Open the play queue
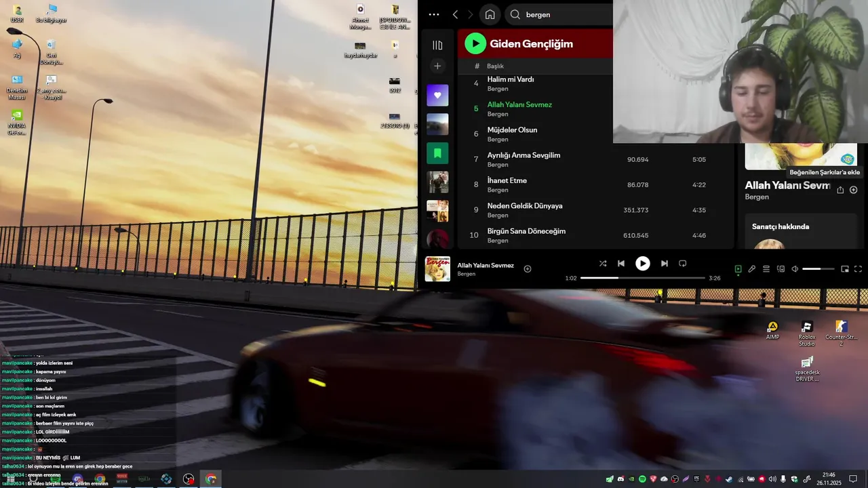The height and width of the screenshot is (488, 868). pyautogui.click(x=766, y=269)
